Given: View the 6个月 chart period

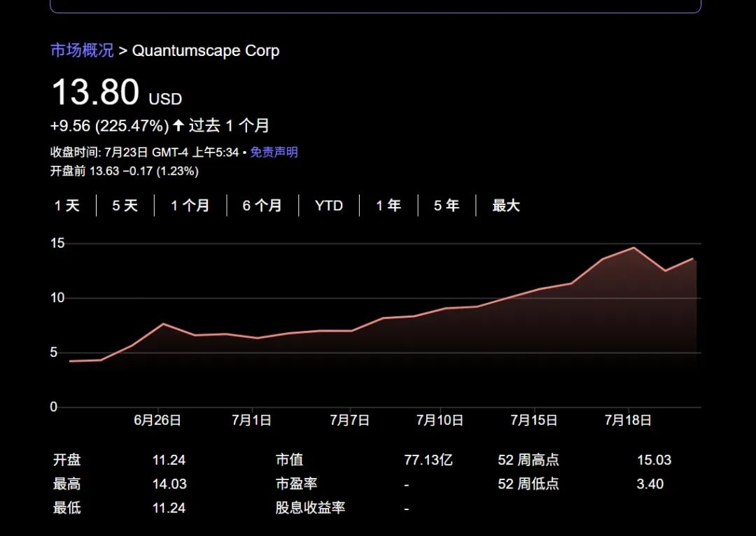Looking at the screenshot, I should click(x=262, y=205).
